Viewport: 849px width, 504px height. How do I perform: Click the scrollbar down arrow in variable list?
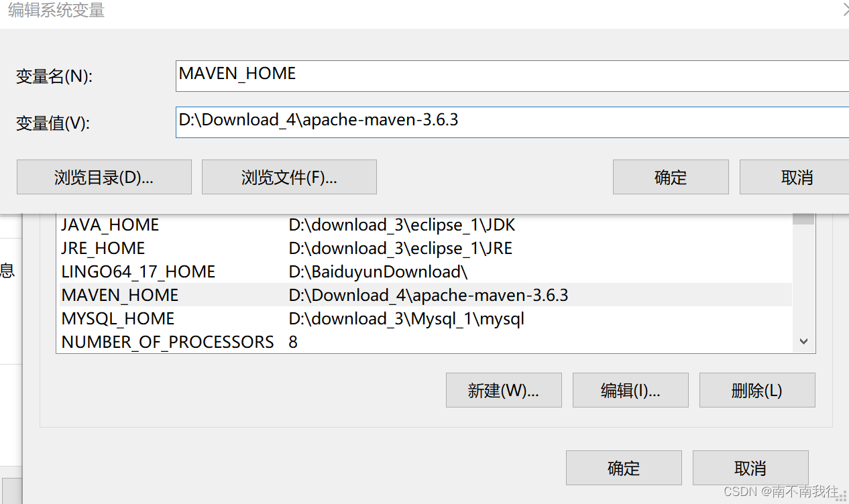(x=803, y=342)
